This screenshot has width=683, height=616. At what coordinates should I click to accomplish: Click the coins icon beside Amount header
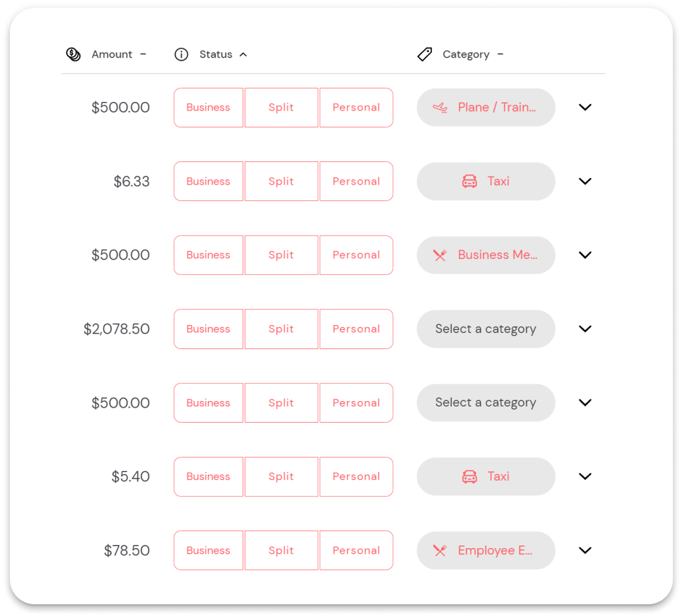(74, 54)
